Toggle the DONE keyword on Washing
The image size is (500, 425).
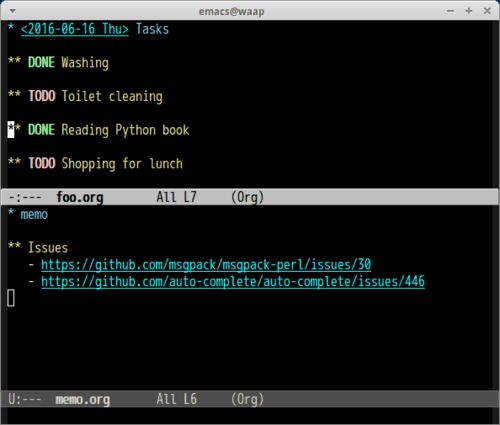41,62
